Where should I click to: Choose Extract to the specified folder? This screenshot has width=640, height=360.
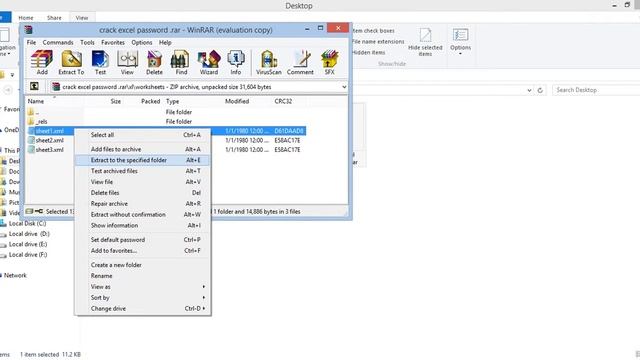pos(142,160)
